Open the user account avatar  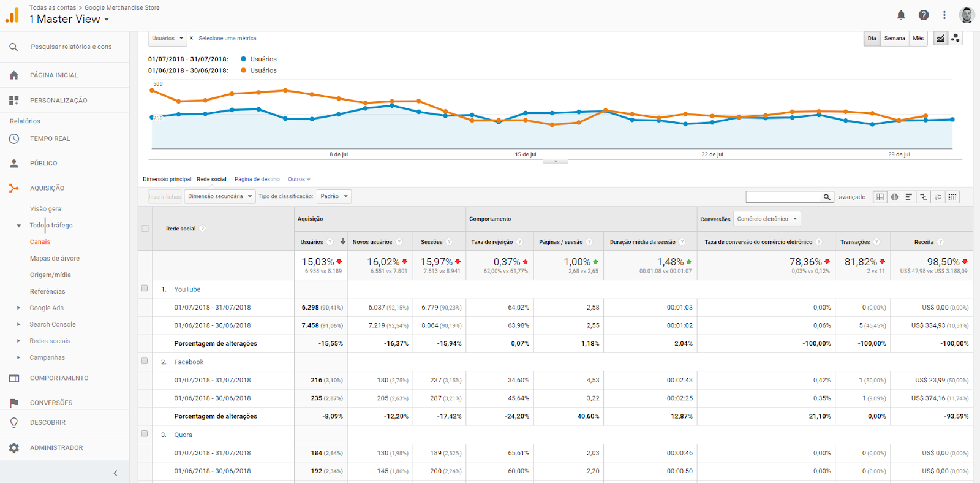967,15
